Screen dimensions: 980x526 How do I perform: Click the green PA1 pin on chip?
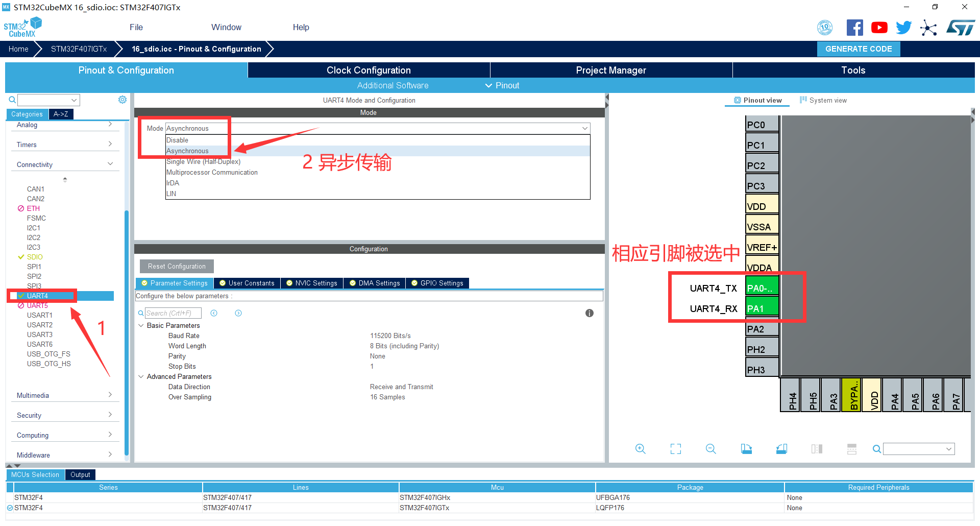762,308
